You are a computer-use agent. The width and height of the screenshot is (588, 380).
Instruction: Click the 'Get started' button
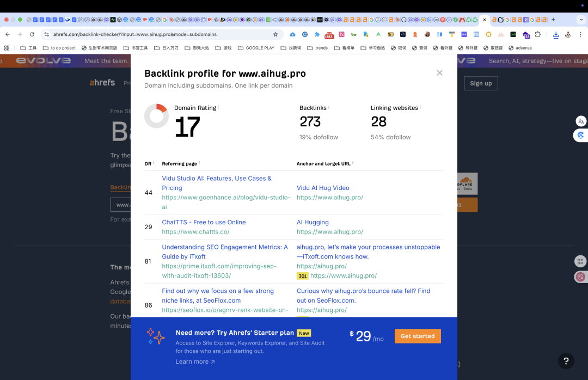pyautogui.click(x=418, y=336)
